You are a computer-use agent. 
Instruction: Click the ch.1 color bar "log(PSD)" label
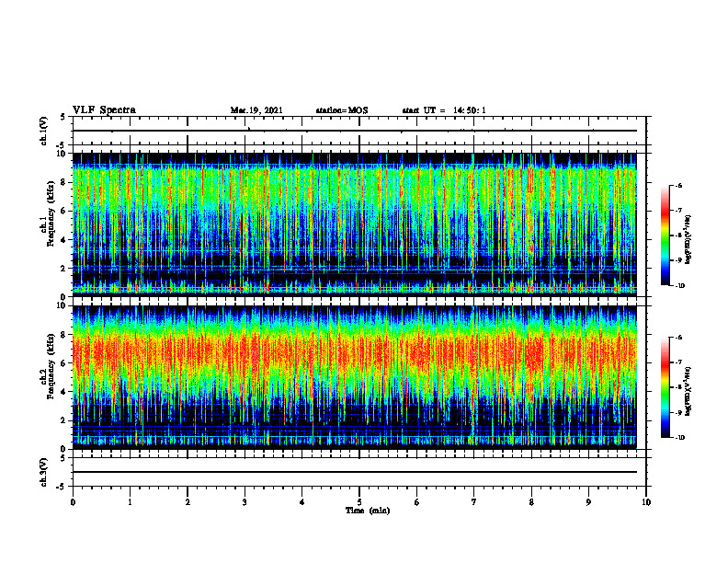pos(688,240)
